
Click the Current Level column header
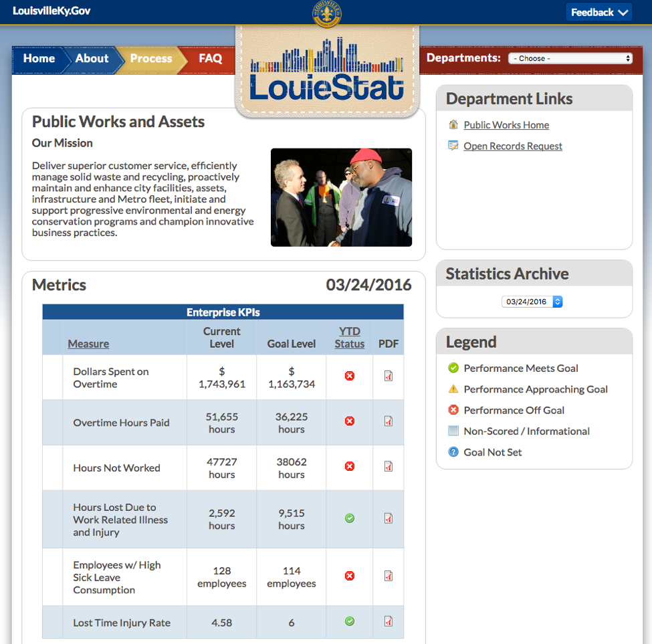pos(221,338)
